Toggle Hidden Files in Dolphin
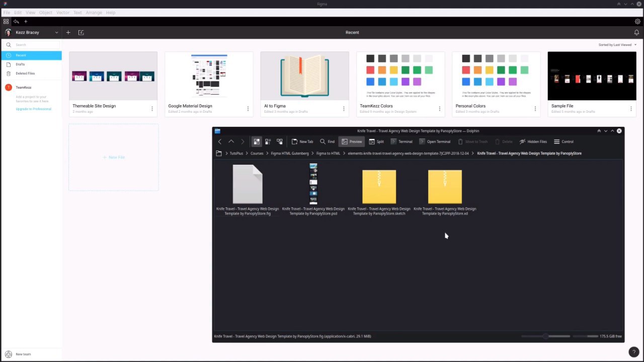This screenshot has width=644, height=362. (533, 141)
